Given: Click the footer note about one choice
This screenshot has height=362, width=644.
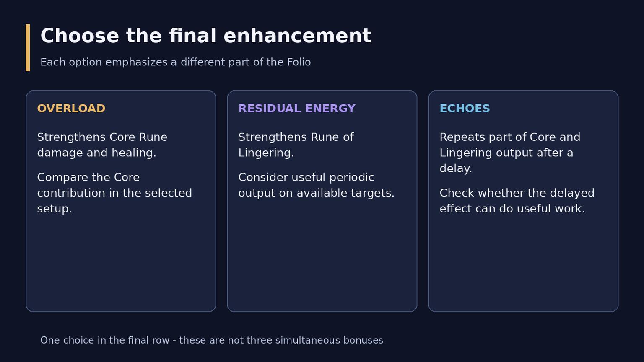Looking at the screenshot, I should point(212,340).
